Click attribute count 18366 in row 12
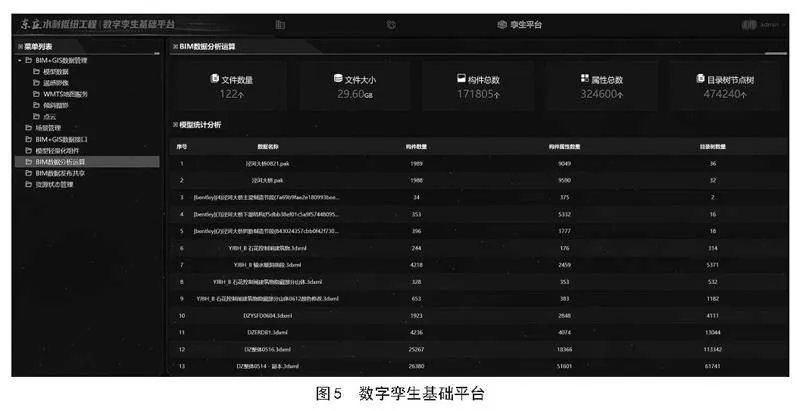The height and width of the screenshot is (411, 800). (x=564, y=349)
